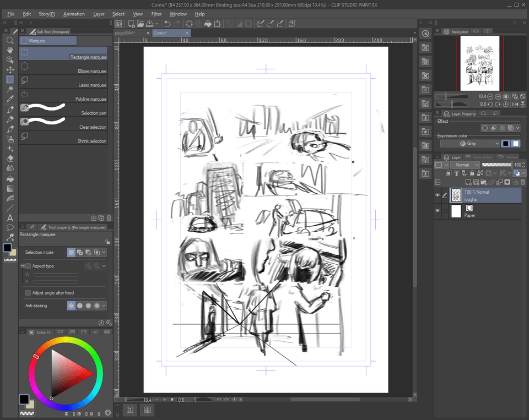
Task: Select the Eyedropper tool
Action: 9,97
